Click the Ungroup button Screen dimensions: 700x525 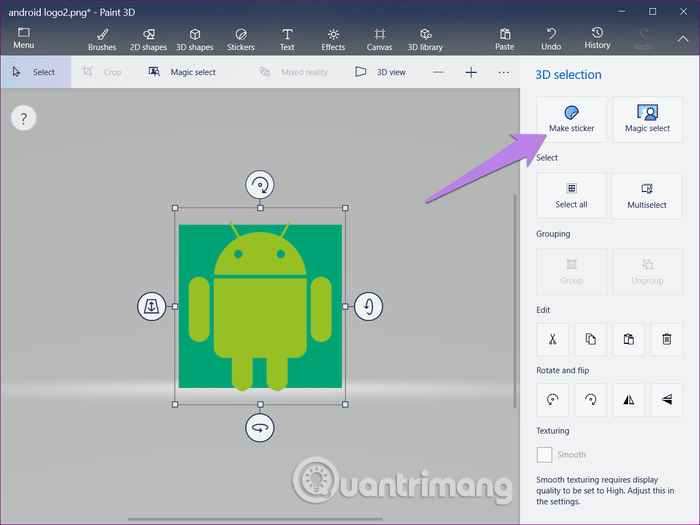(x=647, y=271)
